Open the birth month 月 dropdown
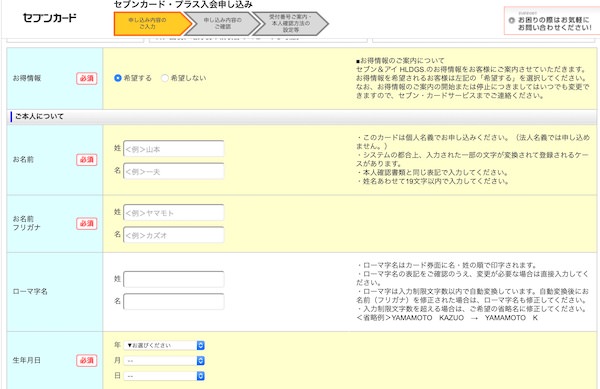The image size is (600, 389). tap(164, 361)
